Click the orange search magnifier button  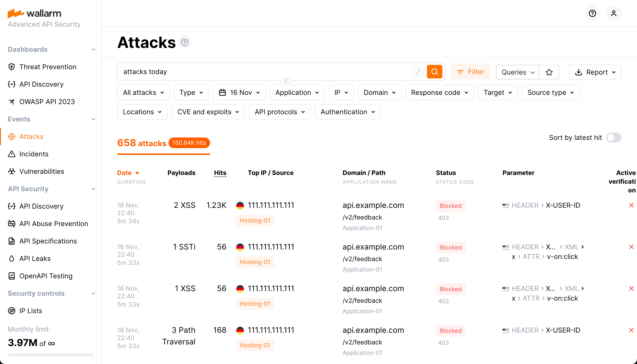coord(434,72)
